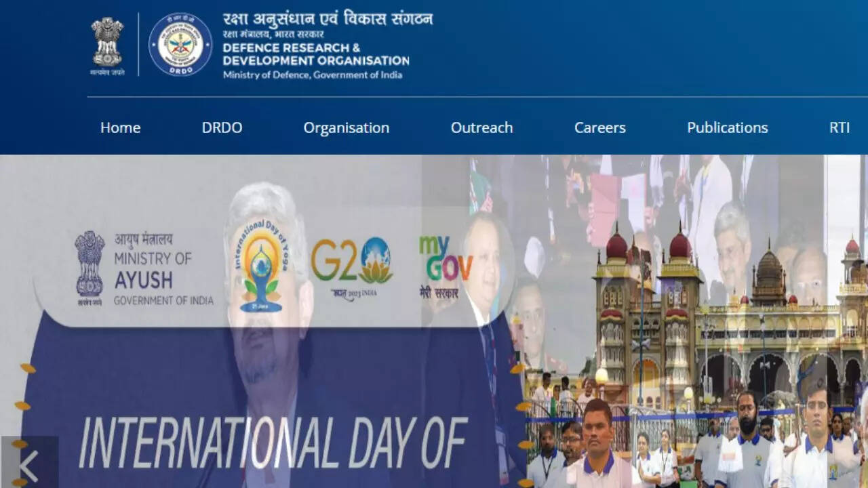Click Ministry of Defence, Government of India text

(313, 75)
